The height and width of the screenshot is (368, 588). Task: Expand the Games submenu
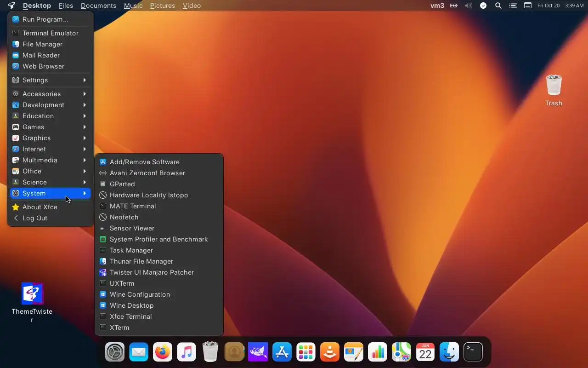tap(51, 127)
